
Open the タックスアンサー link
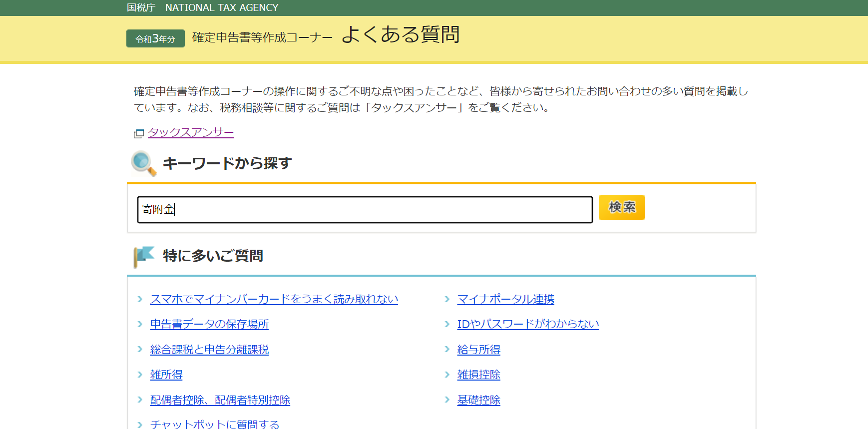[x=191, y=132]
